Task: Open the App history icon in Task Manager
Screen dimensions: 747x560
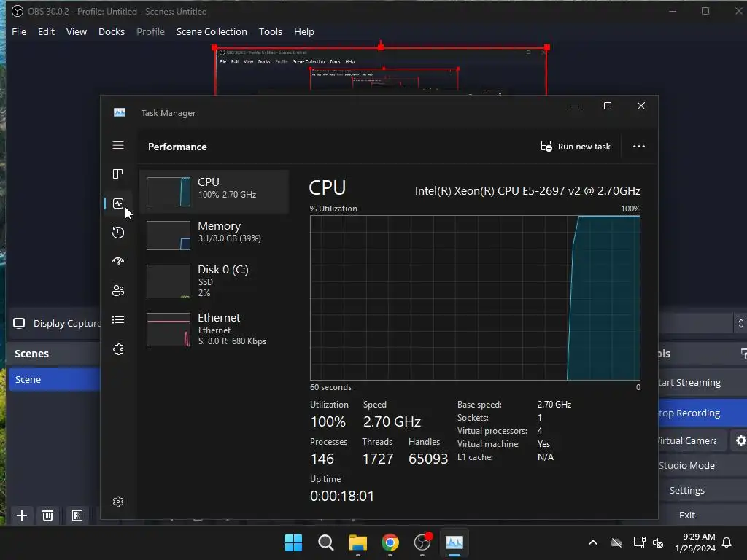Action: pyautogui.click(x=118, y=233)
